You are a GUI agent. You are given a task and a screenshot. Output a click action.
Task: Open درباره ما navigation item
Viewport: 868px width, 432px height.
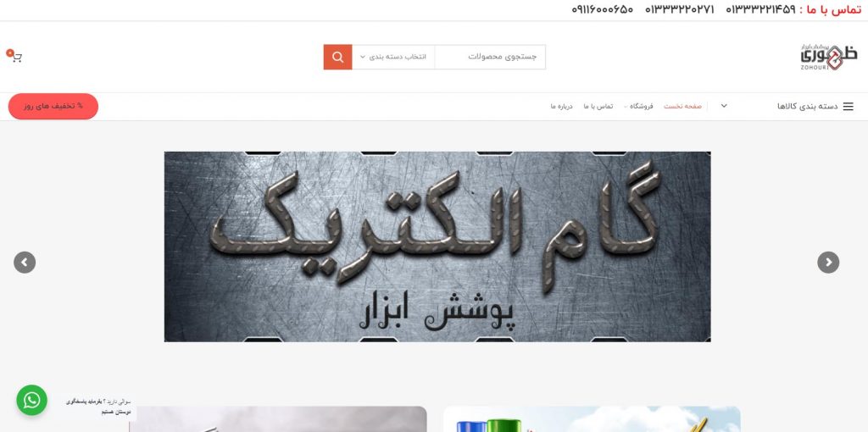point(561,106)
